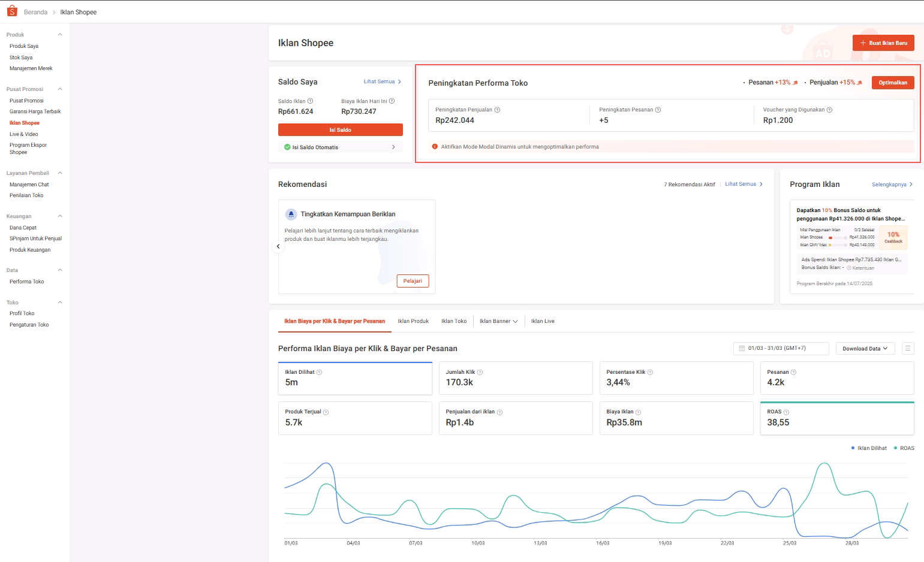Select the Biaya Iklan metric card
Viewport: 924px width, 562px height.
tap(676, 418)
